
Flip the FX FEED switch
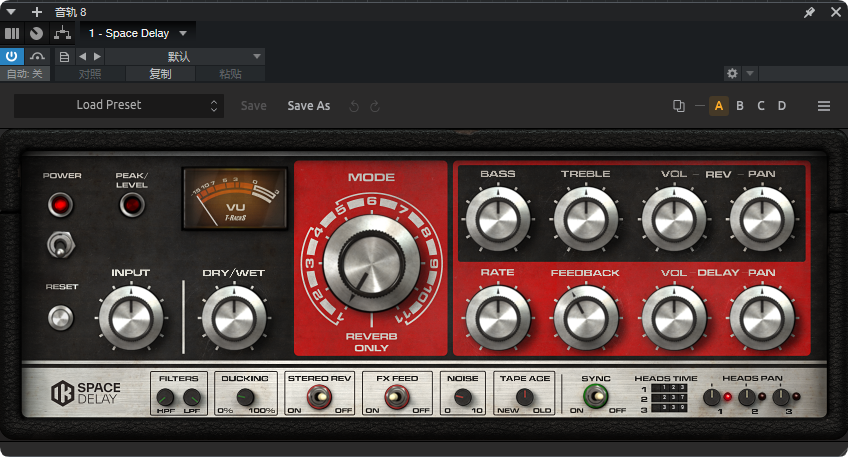pyautogui.click(x=397, y=398)
